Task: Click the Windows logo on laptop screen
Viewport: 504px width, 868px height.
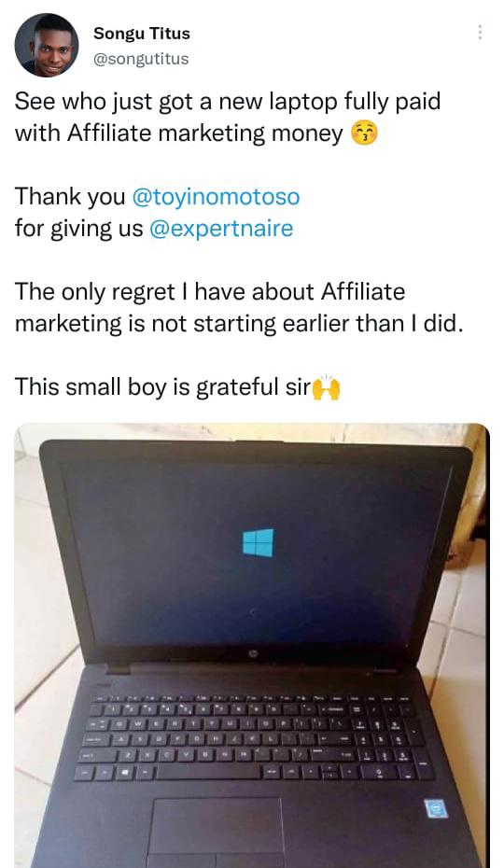Action: pyautogui.click(x=259, y=542)
